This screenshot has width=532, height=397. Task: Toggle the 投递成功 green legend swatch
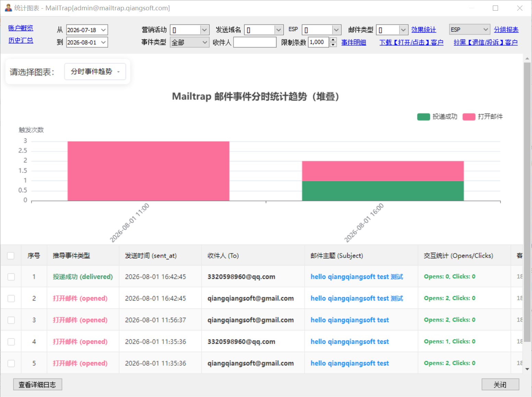pyautogui.click(x=423, y=117)
